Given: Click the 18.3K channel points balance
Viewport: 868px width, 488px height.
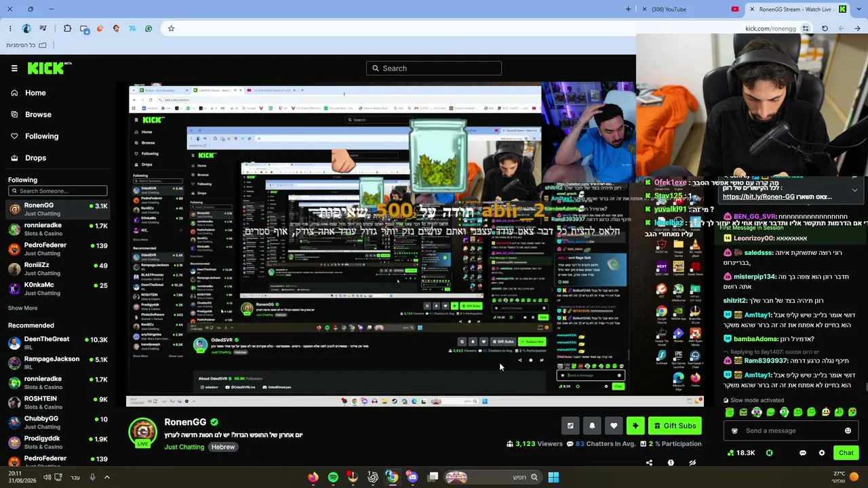Looking at the screenshot, I should (x=741, y=453).
